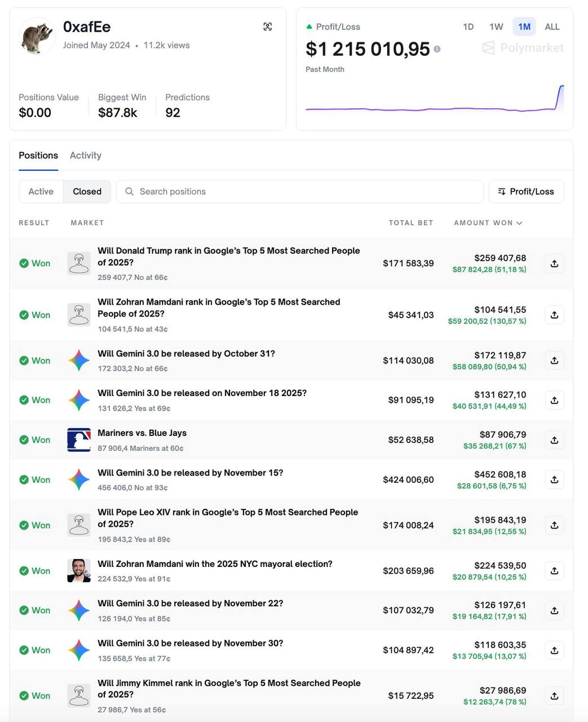
Task: Switch to the Active positions filter
Action: 40,191
